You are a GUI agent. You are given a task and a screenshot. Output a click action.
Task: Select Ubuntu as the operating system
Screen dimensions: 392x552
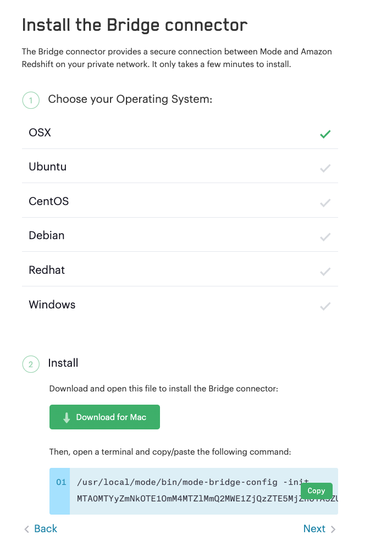pos(48,167)
